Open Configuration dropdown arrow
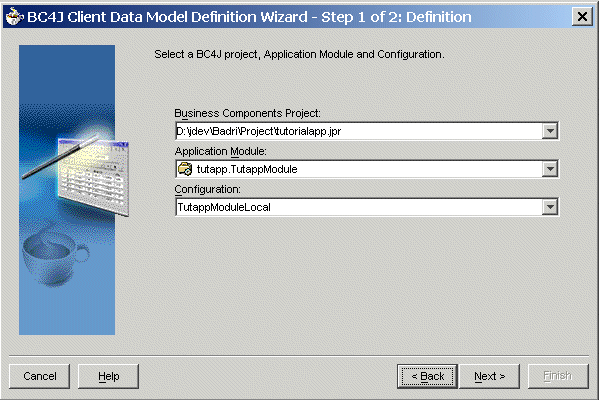This screenshot has width=599, height=400. tap(550, 207)
